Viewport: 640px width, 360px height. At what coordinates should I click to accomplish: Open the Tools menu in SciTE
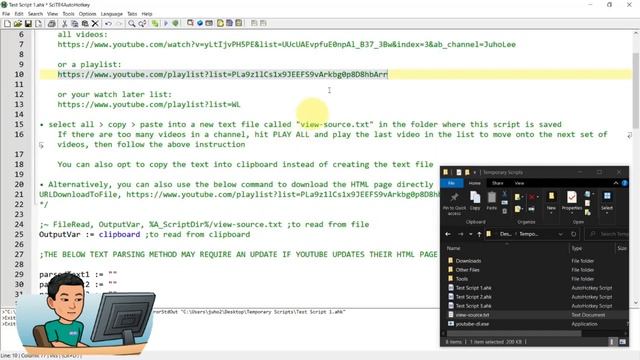coord(69,14)
